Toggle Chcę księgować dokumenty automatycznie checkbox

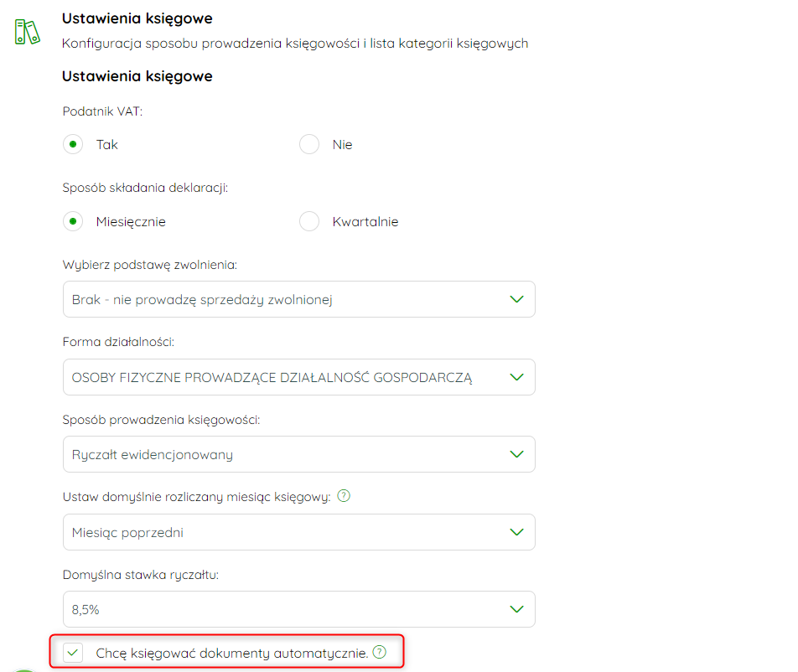point(73,652)
